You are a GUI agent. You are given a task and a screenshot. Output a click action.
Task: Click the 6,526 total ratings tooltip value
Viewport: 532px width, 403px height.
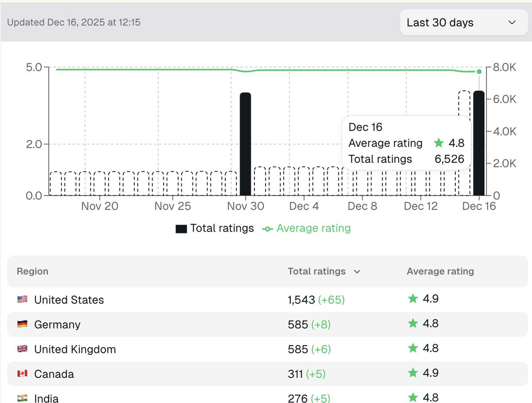coord(450,159)
